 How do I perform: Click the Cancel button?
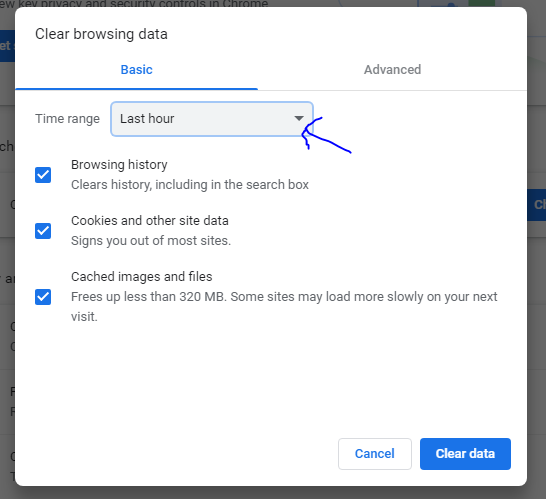[375, 454]
